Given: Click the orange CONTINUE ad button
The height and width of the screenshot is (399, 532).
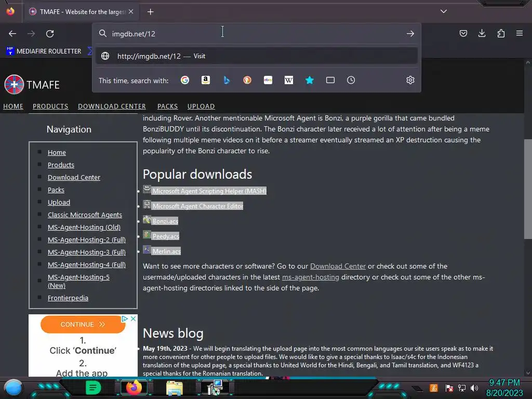Looking at the screenshot, I should coord(83,324).
